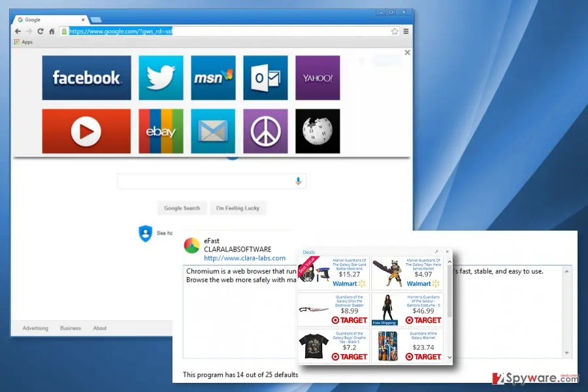The height and width of the screenshot is (392, 588).
Task: Open the MSN tile
Action: [x=213, y=78]
